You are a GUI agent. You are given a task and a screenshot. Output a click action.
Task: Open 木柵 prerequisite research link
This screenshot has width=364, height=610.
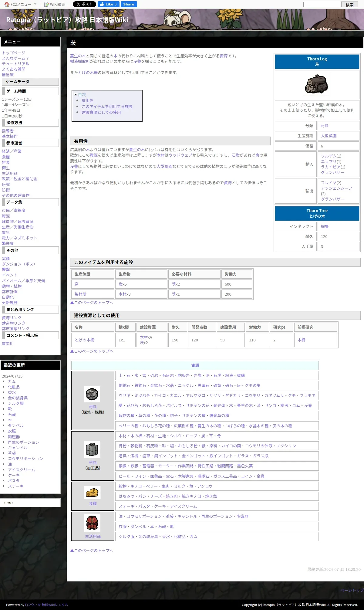coord(302,340)
